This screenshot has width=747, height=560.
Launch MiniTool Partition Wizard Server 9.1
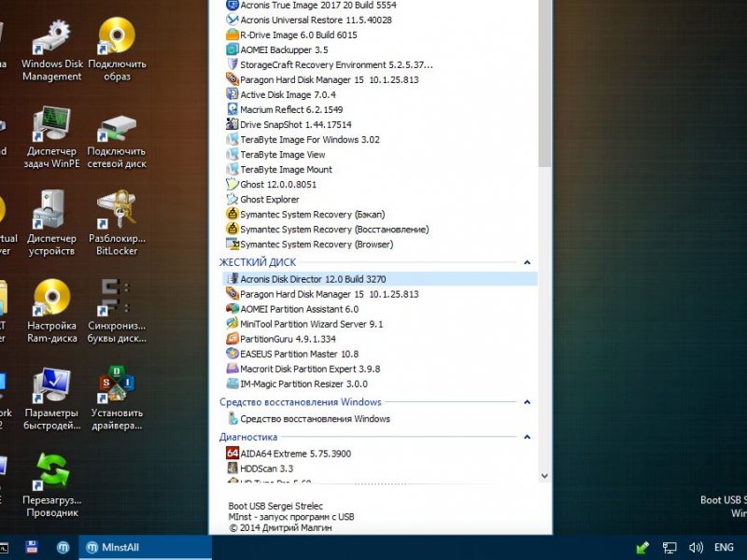pyautogui.click(x=304, y=324)
